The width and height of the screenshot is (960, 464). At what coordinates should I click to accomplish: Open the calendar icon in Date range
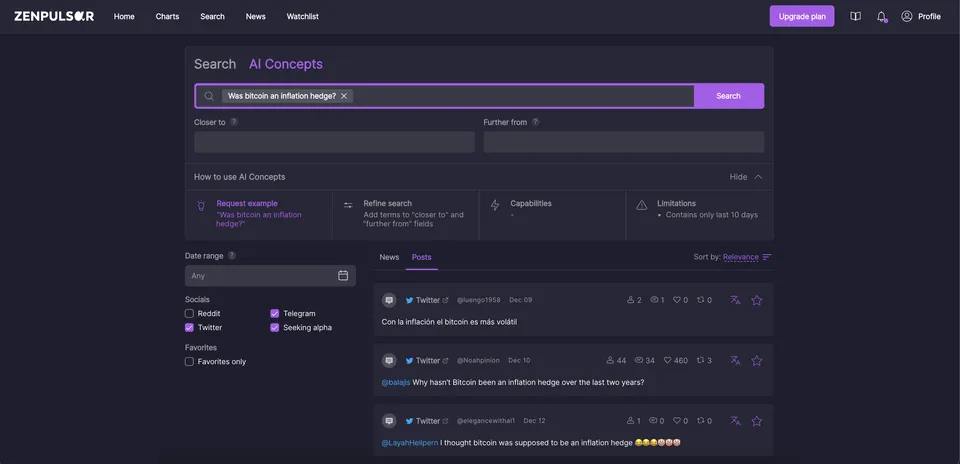[343, 275]
